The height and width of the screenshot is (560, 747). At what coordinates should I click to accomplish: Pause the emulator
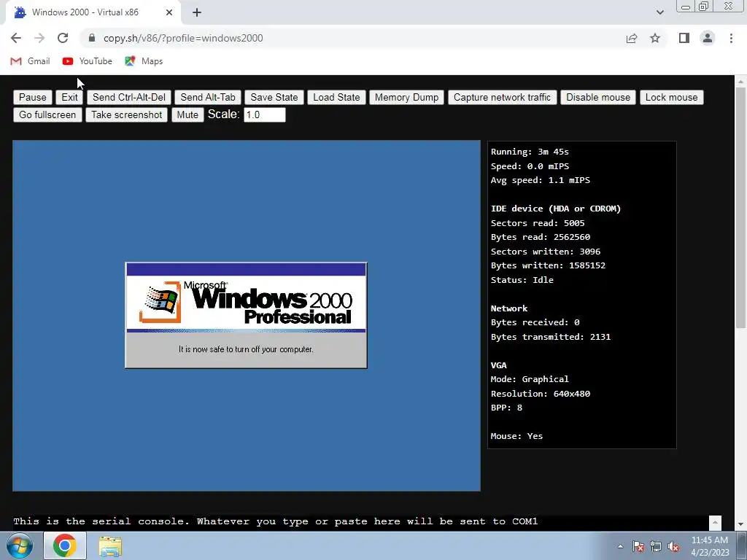pos(32,97)
